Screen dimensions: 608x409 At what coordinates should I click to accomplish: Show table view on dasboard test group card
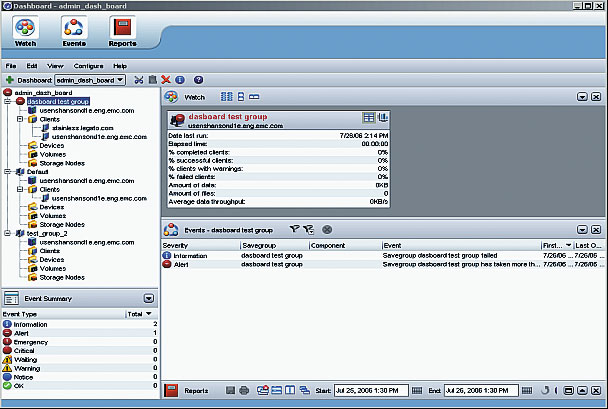[368, 117]
